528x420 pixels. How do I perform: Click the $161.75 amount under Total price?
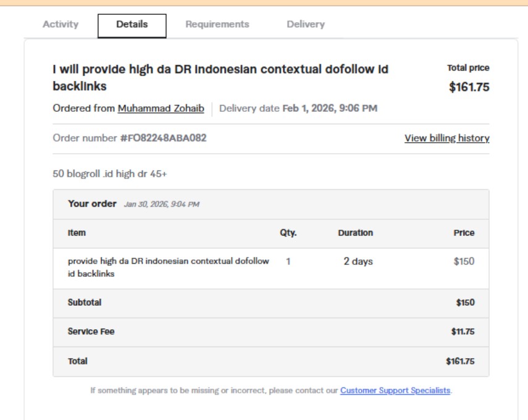click(x=469, y=88)
